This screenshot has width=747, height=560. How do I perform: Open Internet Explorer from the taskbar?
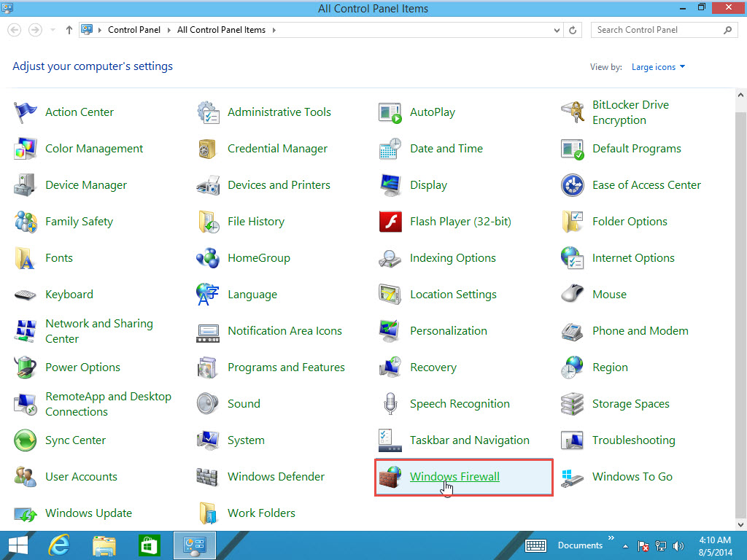tap(59, 545)
